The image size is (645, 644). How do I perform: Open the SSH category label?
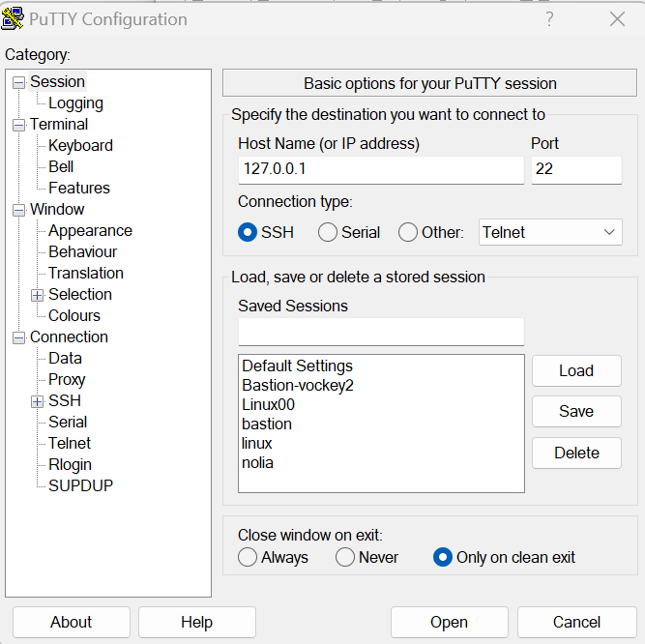coord(65,401)
